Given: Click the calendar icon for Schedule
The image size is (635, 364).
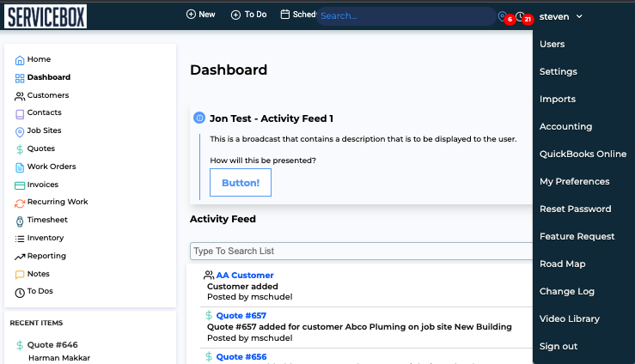Looking at the screenshot, I should [285, 14].
